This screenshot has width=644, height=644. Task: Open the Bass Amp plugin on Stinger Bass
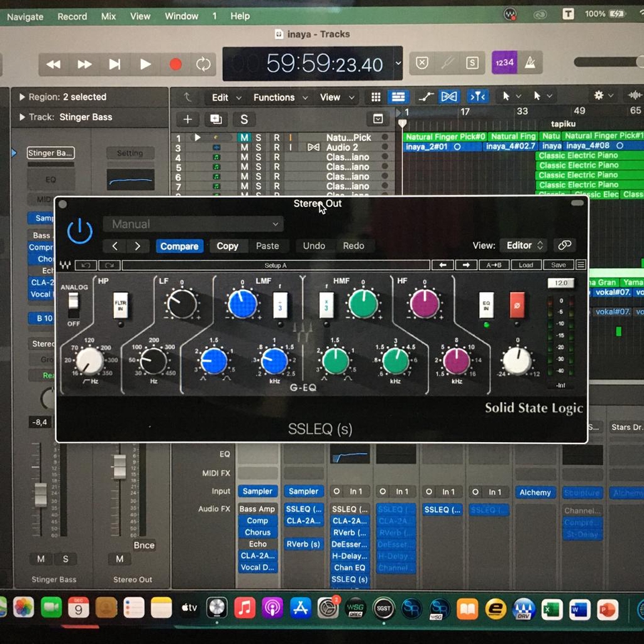tap(258, 508)
